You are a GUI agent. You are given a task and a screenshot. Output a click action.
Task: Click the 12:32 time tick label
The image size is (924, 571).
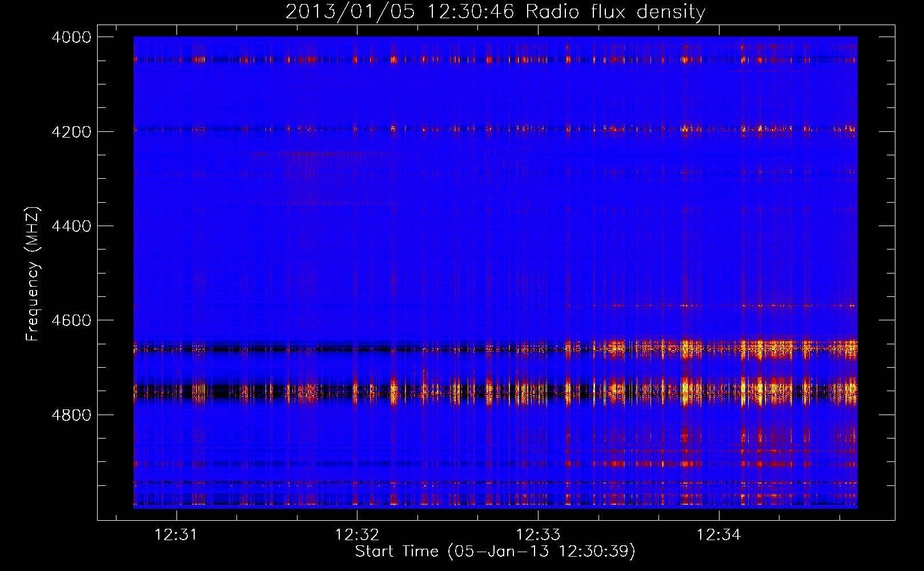click(357, 535)
